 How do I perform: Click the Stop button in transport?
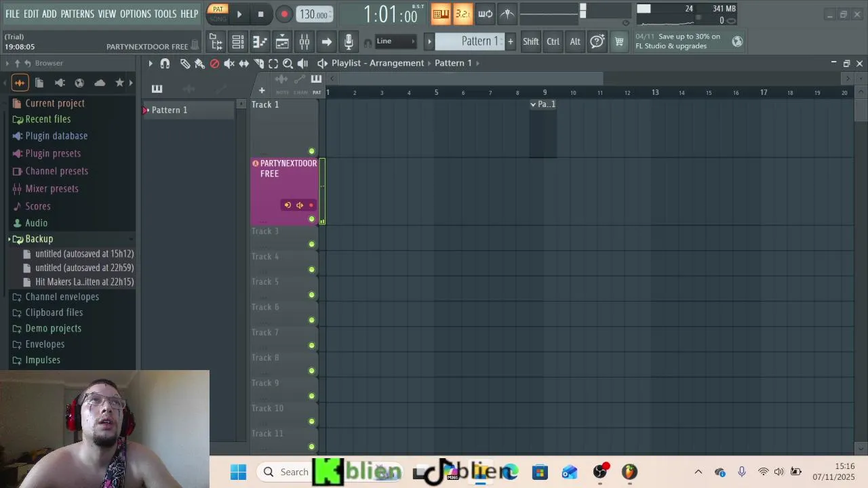click(260, 14)
